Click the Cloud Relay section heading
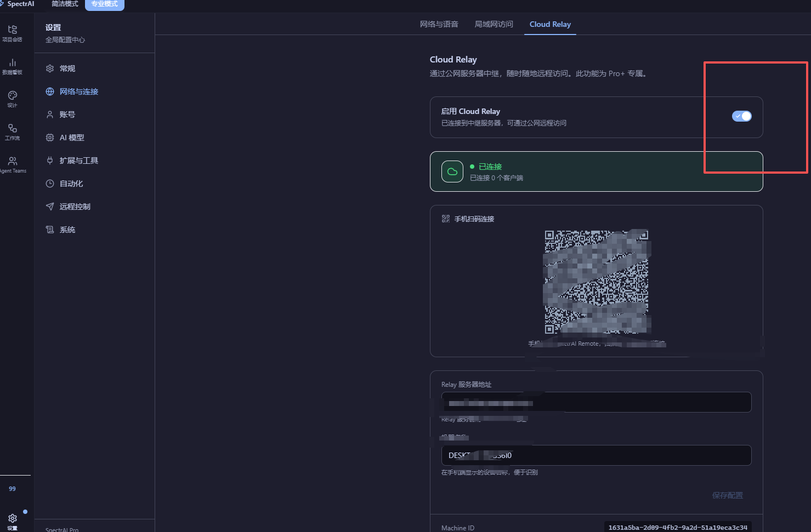811x532 pixels. tap(453, 59)
